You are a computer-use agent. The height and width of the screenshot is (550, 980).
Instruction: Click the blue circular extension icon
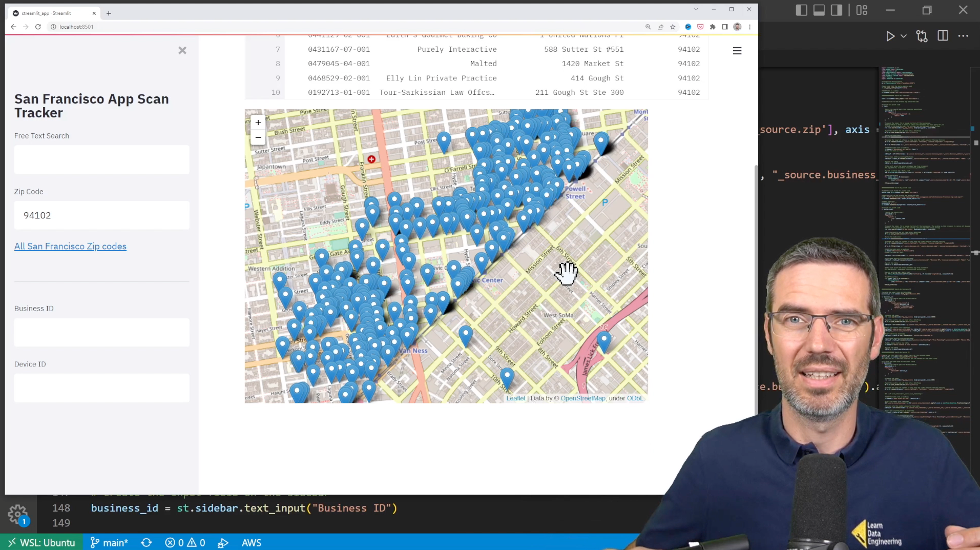[688, 27]
